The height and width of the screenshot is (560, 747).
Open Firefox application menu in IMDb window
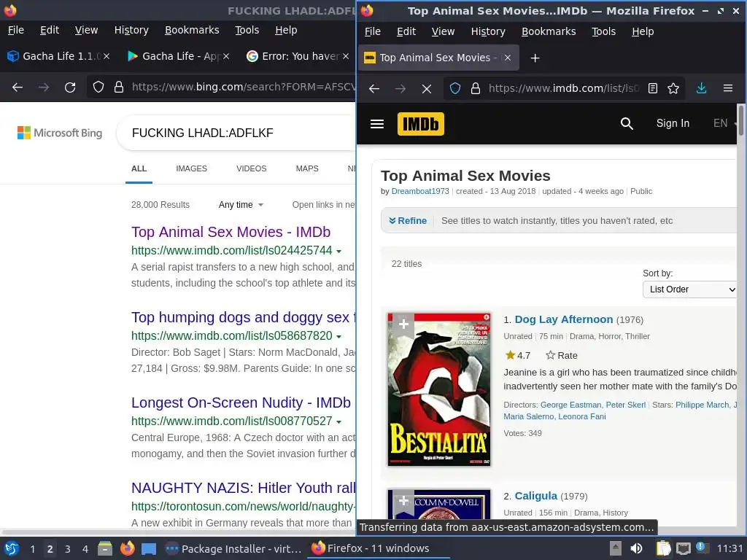coord(728,88)
